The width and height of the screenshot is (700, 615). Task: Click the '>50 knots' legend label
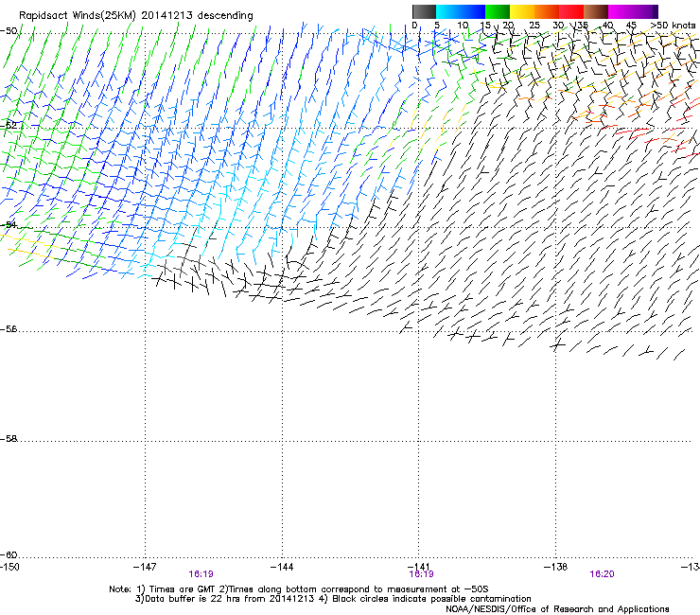673,26
